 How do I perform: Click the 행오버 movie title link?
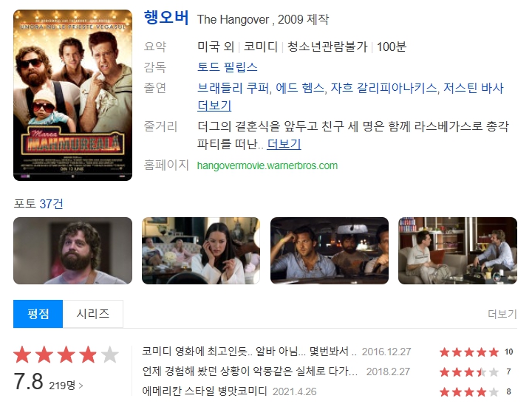[x=166, y=17]
